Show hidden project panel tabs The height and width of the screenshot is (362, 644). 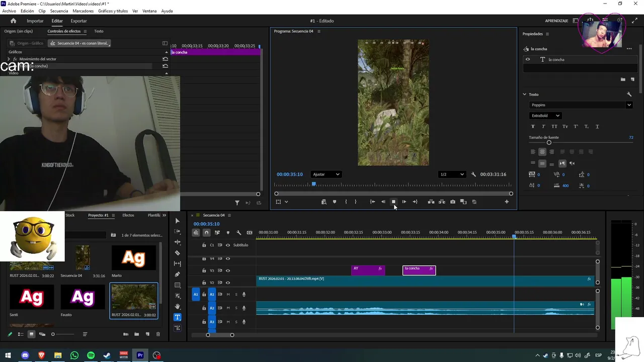click(x=165, y=215)
